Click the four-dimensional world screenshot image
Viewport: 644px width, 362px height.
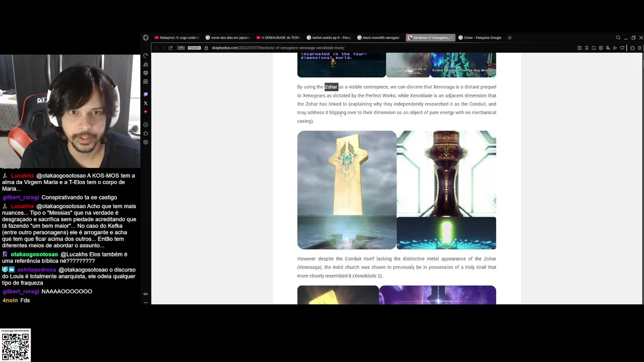coord(341,65)
